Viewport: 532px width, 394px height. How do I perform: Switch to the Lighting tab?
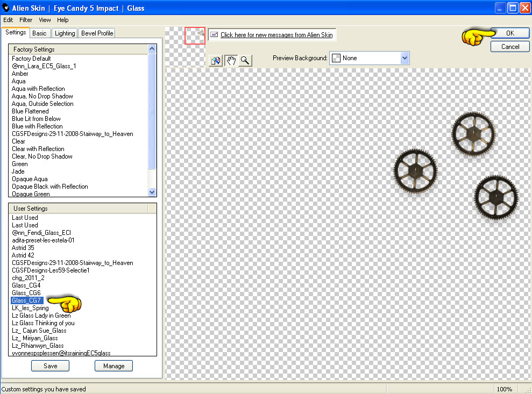click(65, 33)
